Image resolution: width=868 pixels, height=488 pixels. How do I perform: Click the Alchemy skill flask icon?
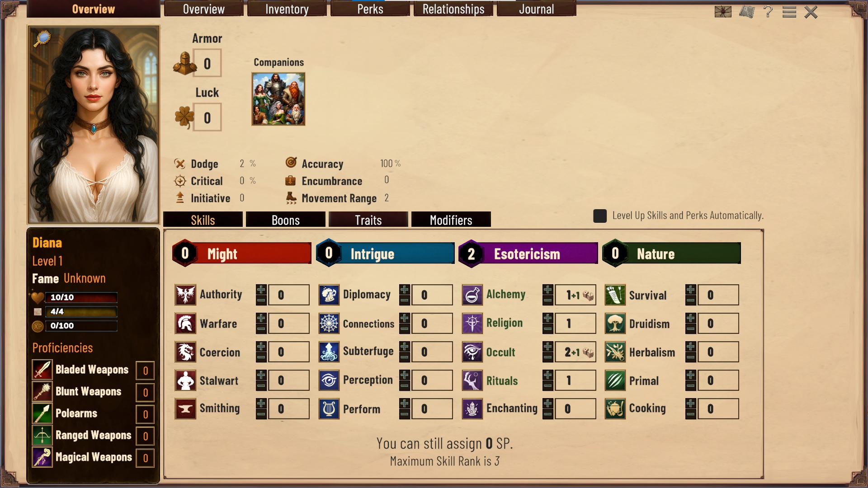pyautogui.click(x=472, y=295)
